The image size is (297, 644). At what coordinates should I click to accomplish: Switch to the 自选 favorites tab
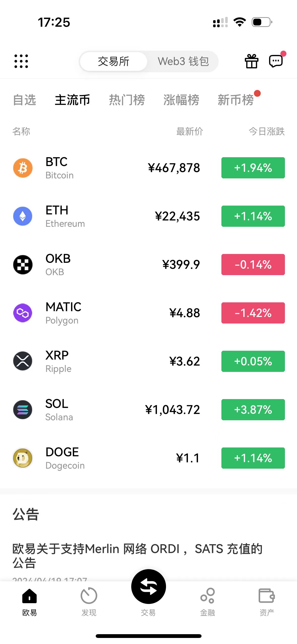(24, 100)
